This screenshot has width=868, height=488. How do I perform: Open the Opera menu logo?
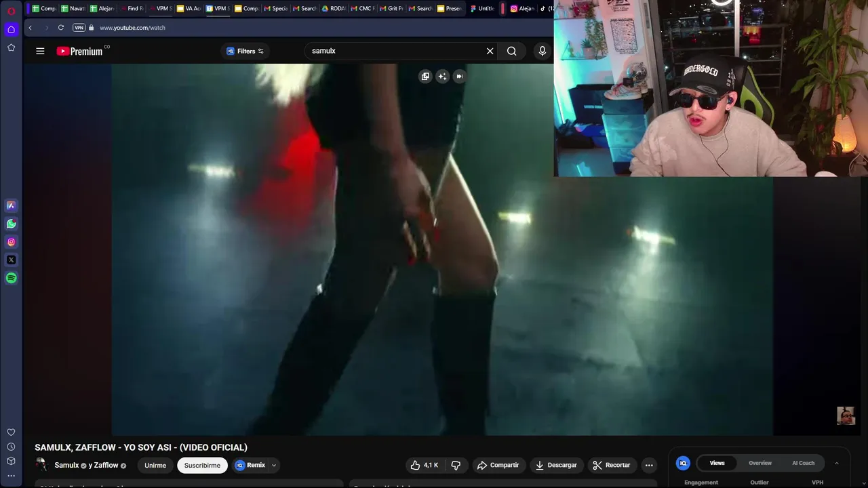12,11
